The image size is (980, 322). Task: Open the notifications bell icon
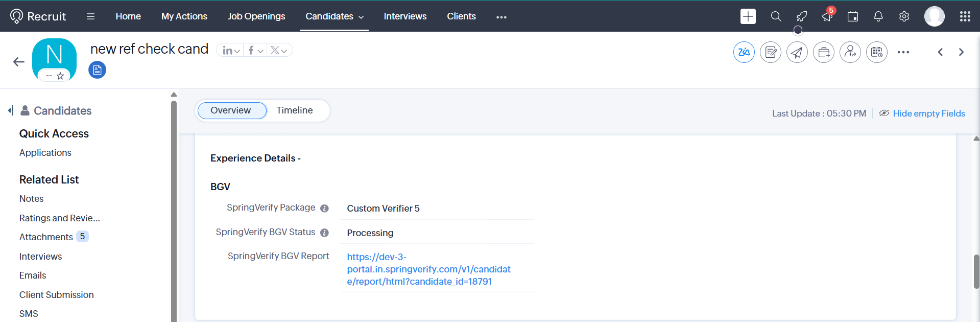(x=878, y=16)
